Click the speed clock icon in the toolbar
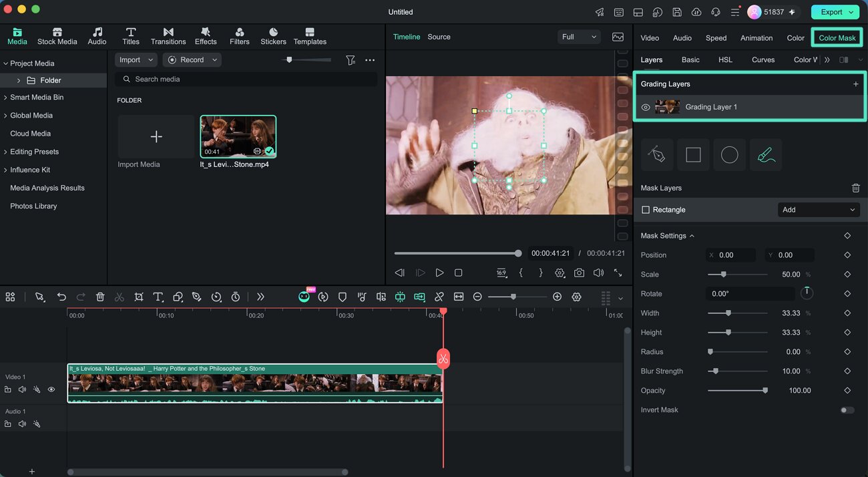The image size is (868, 477). click(x=216, y=297)
